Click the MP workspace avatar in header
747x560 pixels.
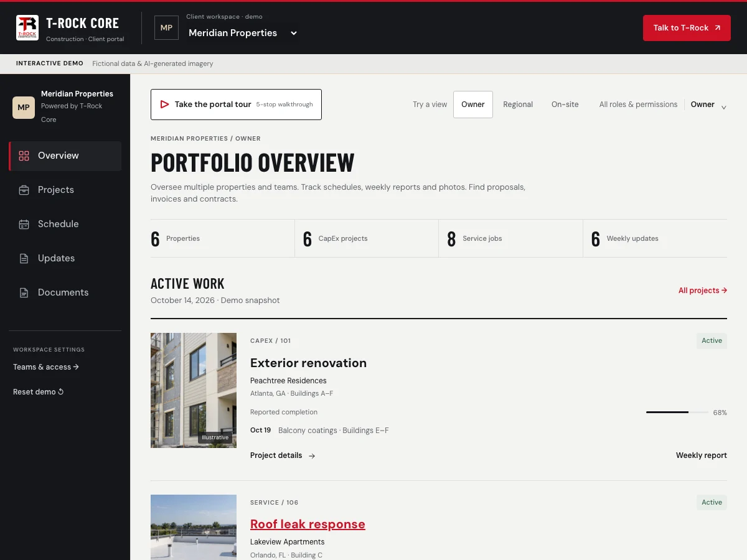click(x=166, y=28)
